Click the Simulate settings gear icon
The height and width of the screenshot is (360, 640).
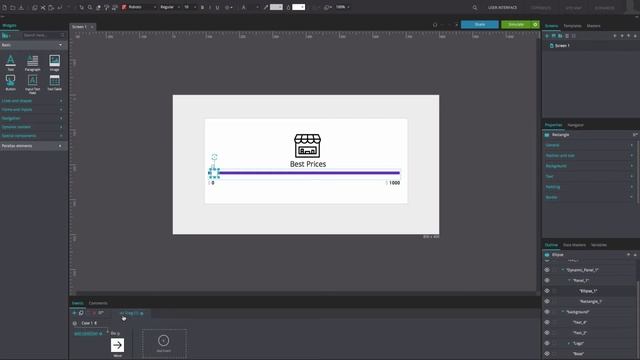(535, 24)
